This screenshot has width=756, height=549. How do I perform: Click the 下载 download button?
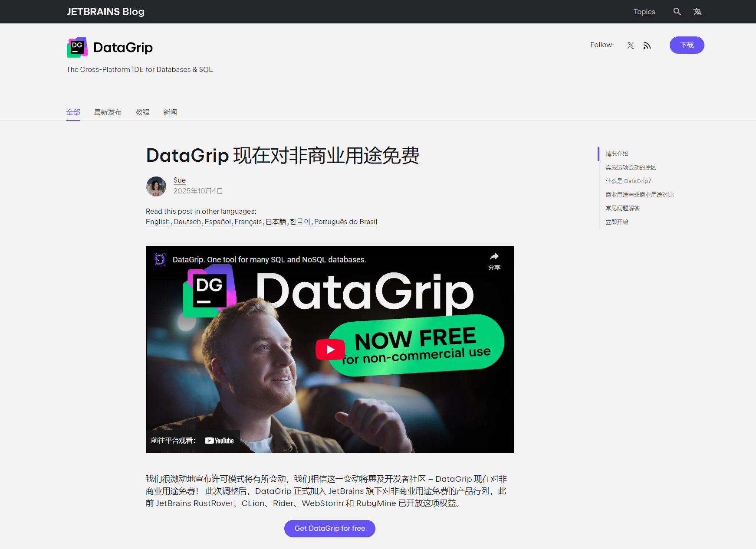[687, 45]
